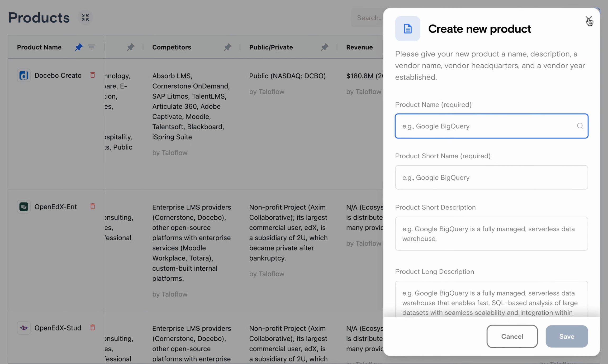
Task: Click the OpenEdX-Ent logo icon
Action: pos(24,207)
